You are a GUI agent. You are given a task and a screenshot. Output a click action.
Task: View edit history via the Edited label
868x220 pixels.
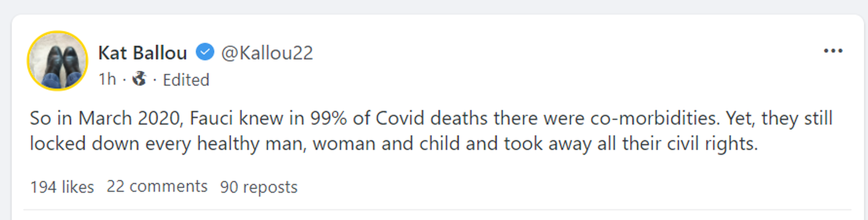186,80
